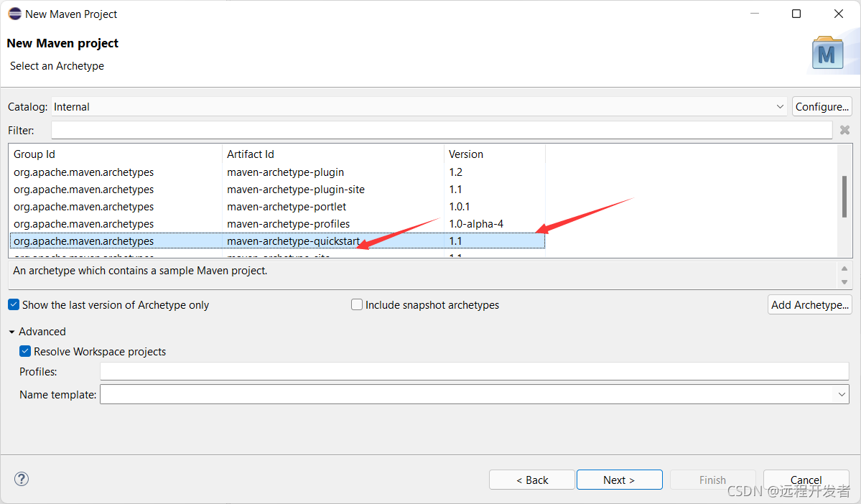Click the help question mark icon
This screenshot has width=861, height=504.
click(x=22, y=479)
